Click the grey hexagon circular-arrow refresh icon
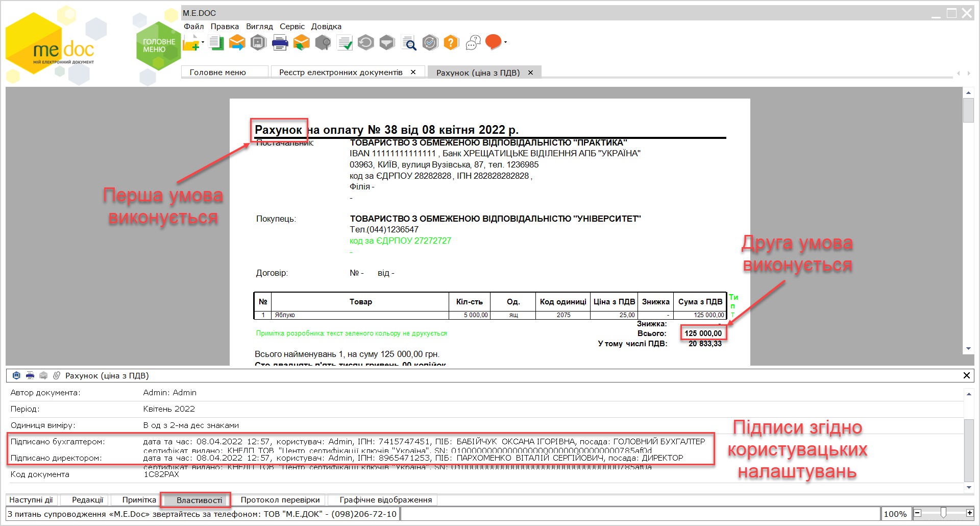Screen dimensions: 980x526 tap(366, 43)
